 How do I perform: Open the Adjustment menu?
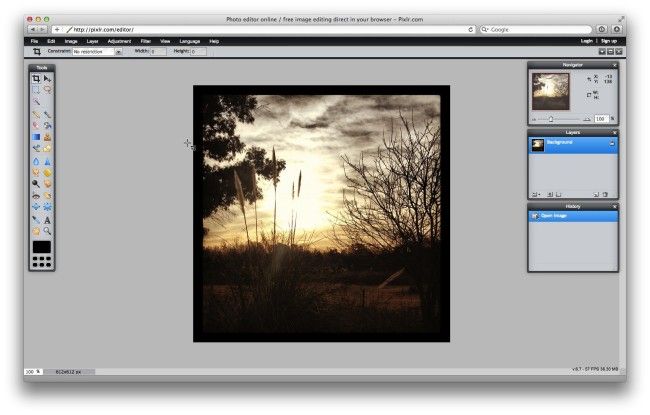point(119,41)
